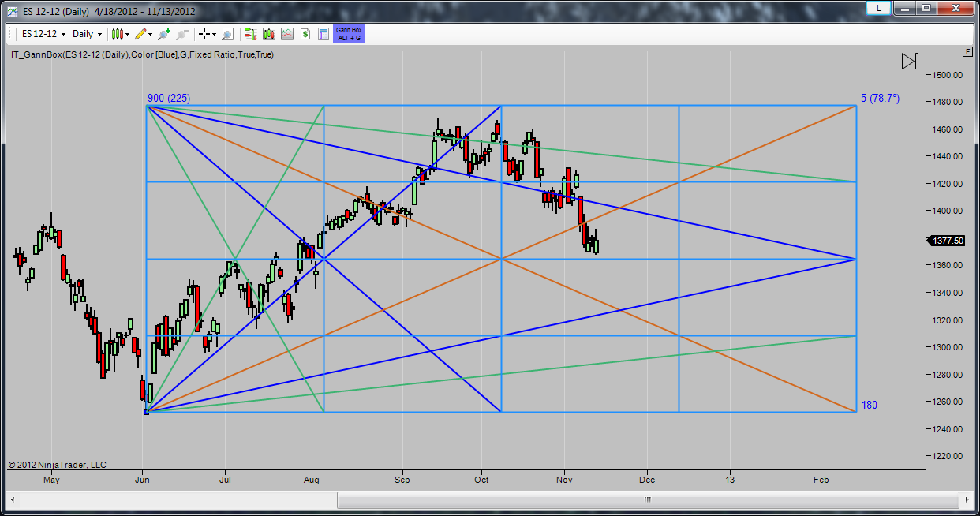The image size is (980, 516).
Task: Minimize the chart window
Action: pyautogui.click(x=906, y=8)
